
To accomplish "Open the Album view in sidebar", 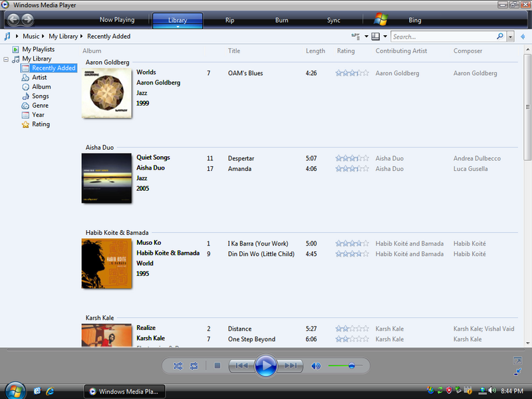I will pyautogui.click(x=41, y=87).
